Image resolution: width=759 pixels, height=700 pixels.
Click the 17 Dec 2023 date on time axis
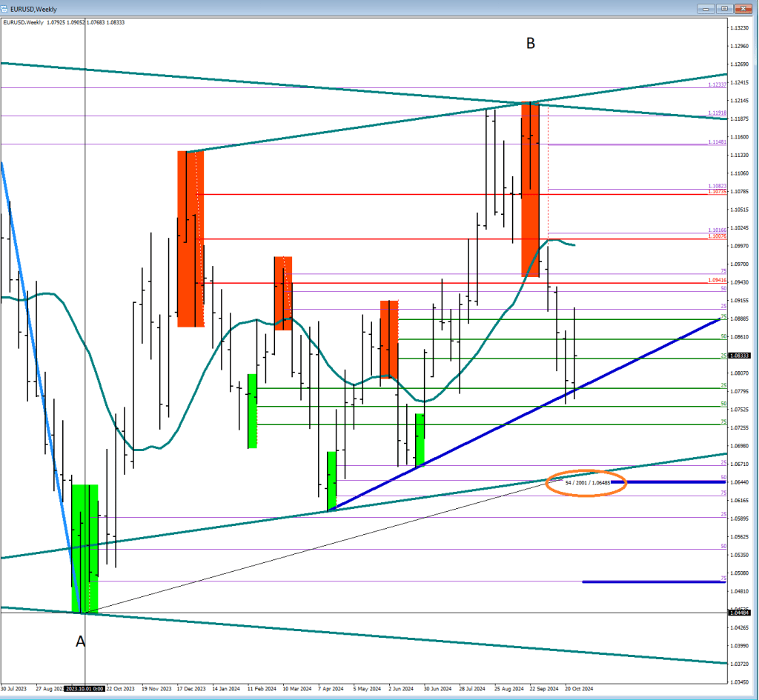click(192, 689)
